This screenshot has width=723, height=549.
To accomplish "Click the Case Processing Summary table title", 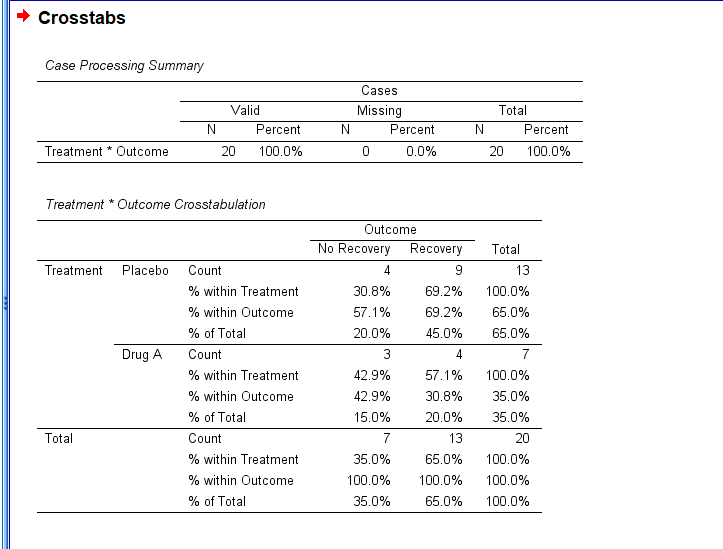I will [124, 66].
